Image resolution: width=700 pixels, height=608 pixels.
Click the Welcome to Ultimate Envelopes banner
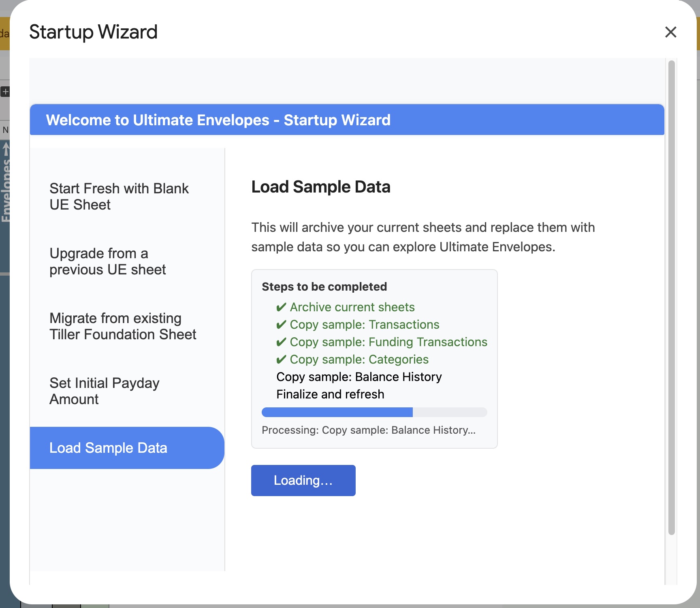[347, 120]
